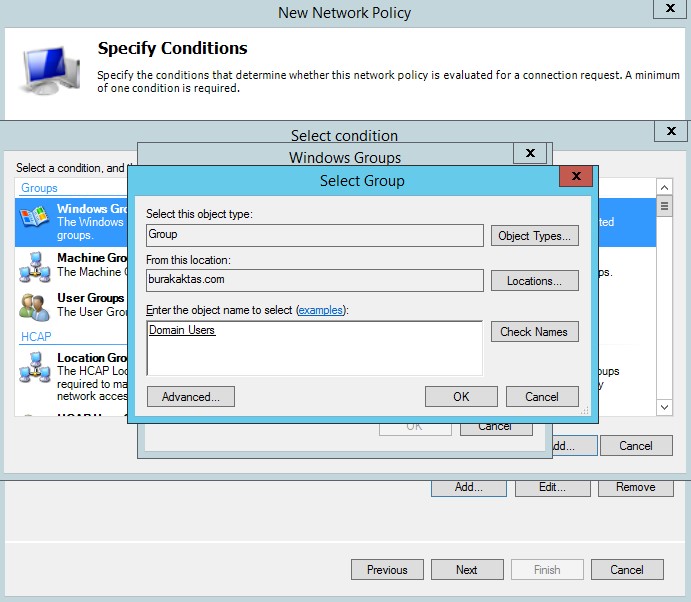Open the examples link
The image size is (691, 602).
coord(320,310)
